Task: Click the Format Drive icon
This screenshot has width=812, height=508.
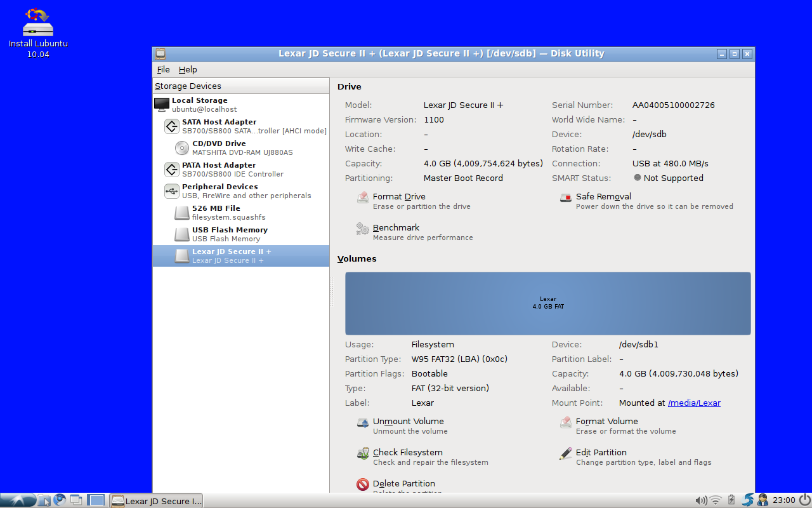Action: pos(363,197)
